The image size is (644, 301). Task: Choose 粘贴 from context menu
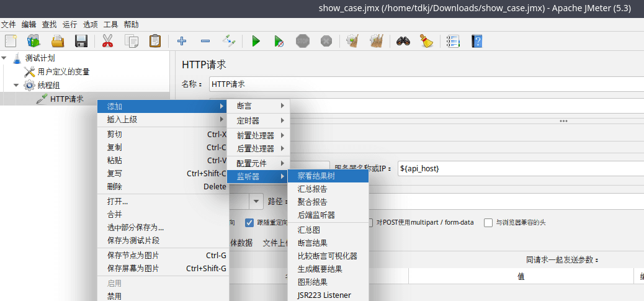tap(163, 161)
